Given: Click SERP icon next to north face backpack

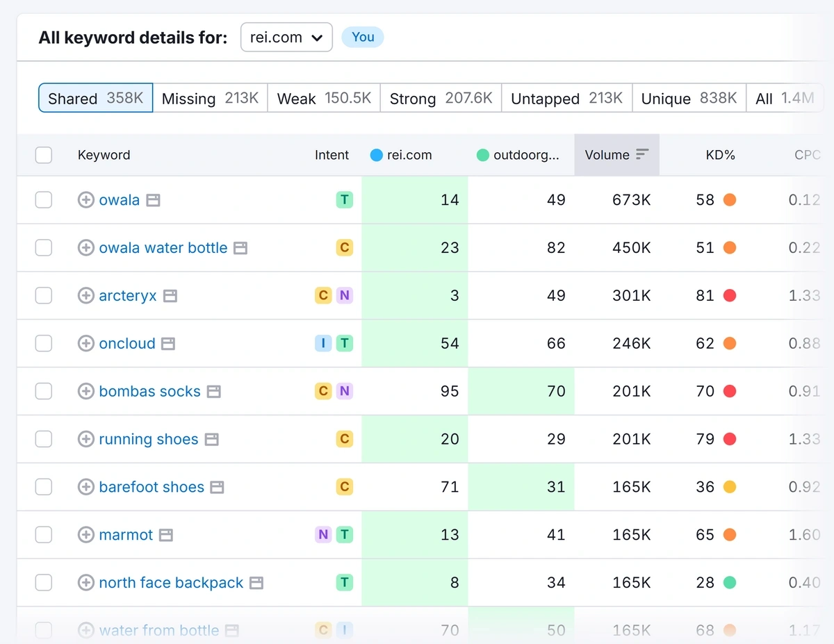Looking at the screenshot, I should pos(256,583).
